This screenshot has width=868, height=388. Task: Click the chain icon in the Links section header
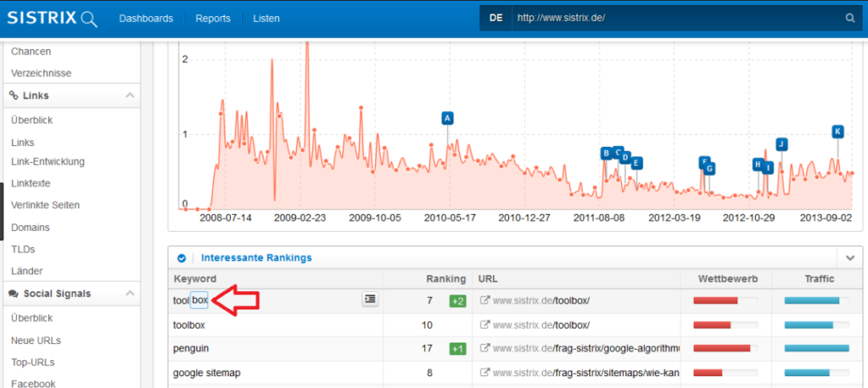coord(13,96)
